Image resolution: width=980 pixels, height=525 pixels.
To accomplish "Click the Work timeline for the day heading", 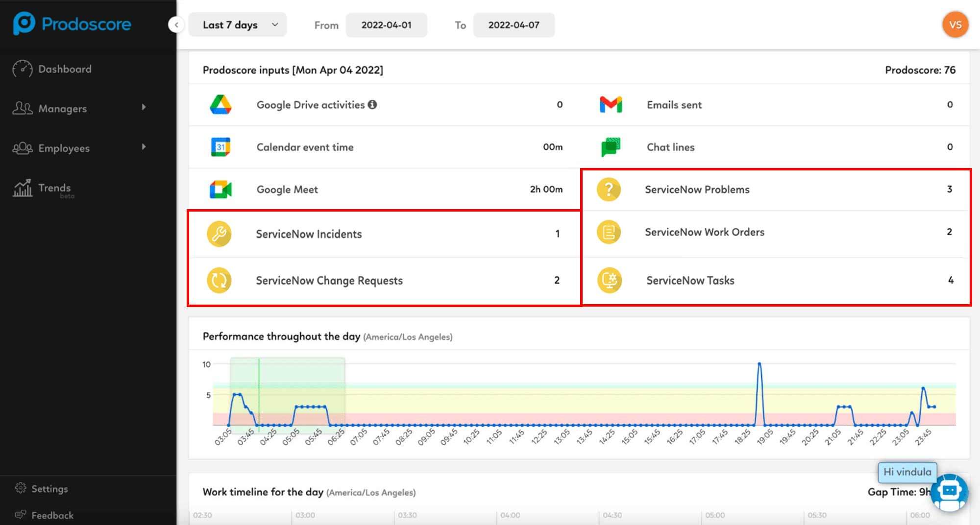I will [263, 492].
